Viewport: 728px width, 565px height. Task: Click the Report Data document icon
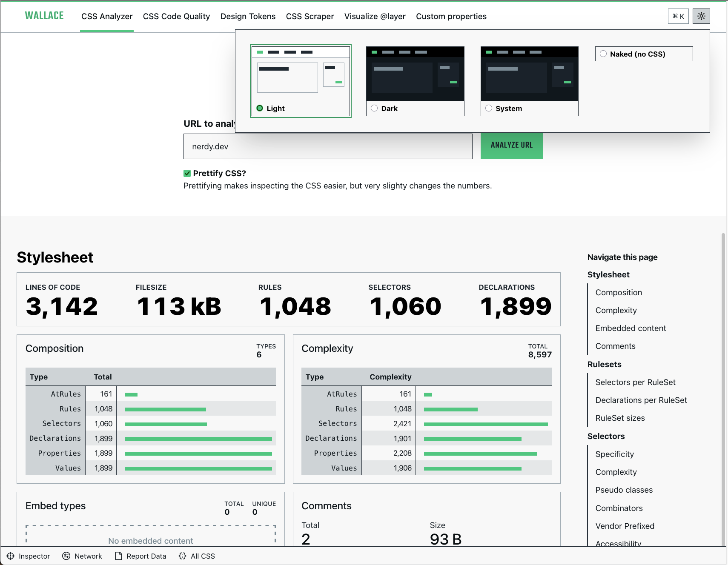click(x=119, y=556)
